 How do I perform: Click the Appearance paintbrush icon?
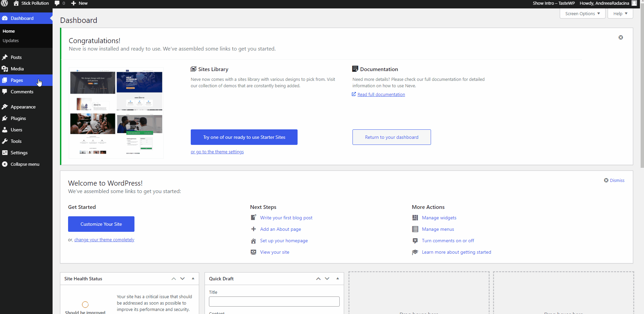tap(5, 107)
